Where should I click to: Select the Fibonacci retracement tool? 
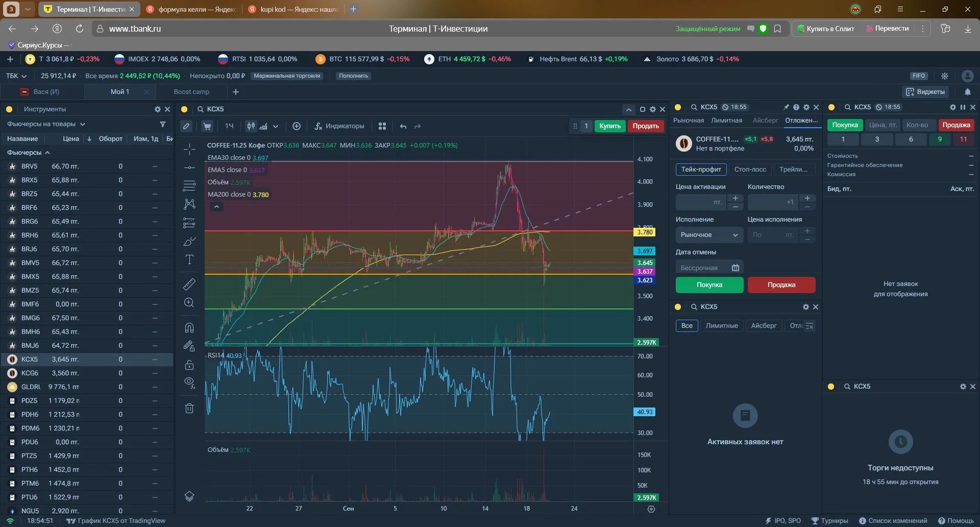(x=189, y=185)
